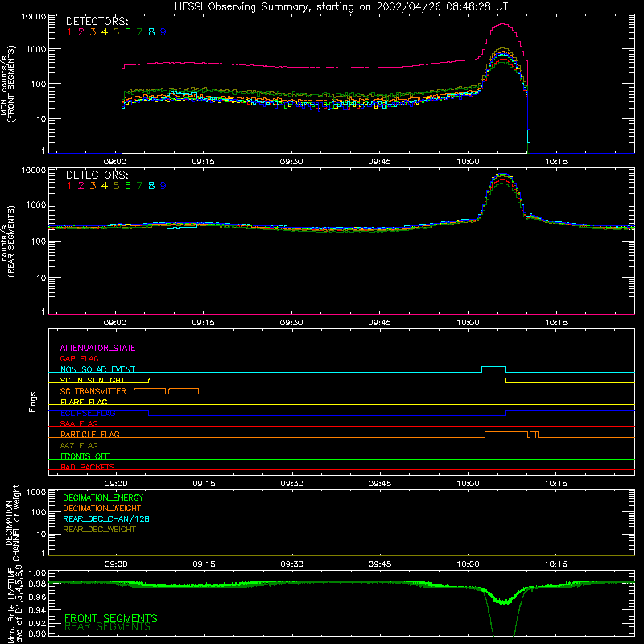Click the HESSI Observing Summary title text
This screenshot has width=644, height=644.
coord(341,6)
